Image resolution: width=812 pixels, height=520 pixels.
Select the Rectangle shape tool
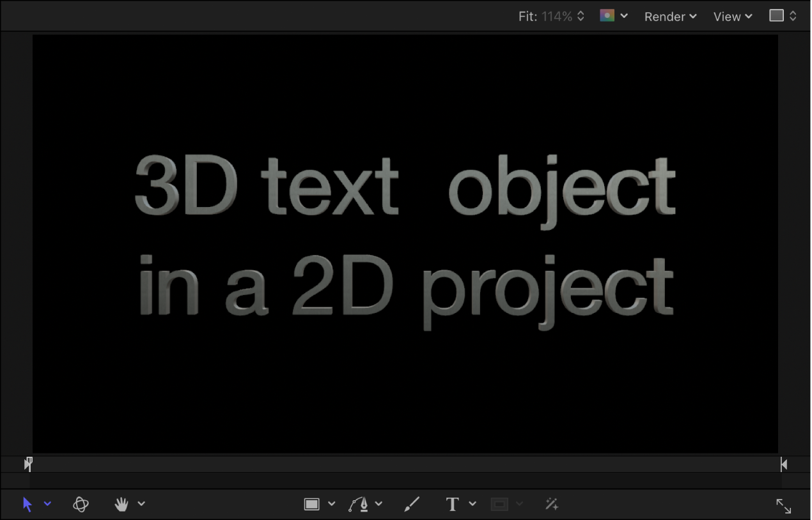coord(311,503)
